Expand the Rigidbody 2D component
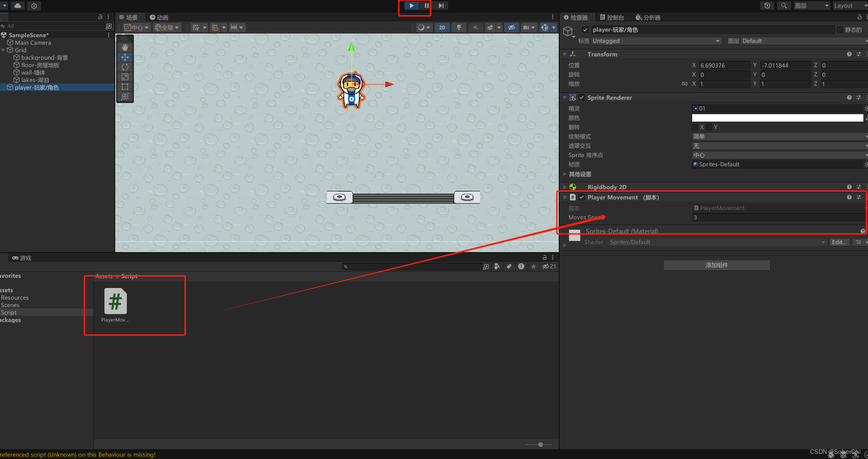 pos(565,187)
